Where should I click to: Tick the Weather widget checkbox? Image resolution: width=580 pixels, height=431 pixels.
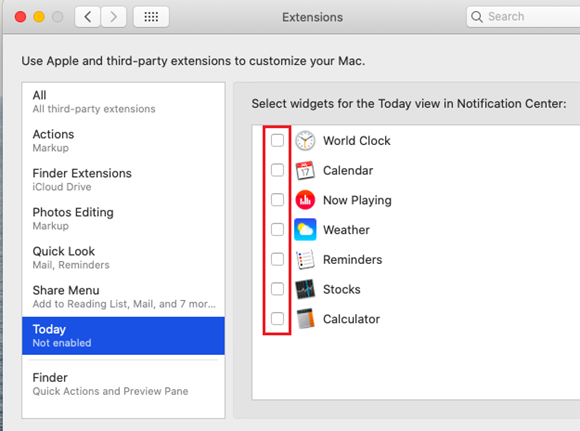[277, 230]
